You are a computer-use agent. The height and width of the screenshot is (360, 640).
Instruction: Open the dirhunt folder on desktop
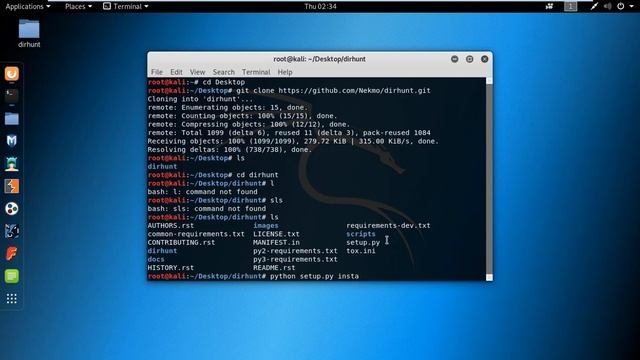[x=29, y=34]
